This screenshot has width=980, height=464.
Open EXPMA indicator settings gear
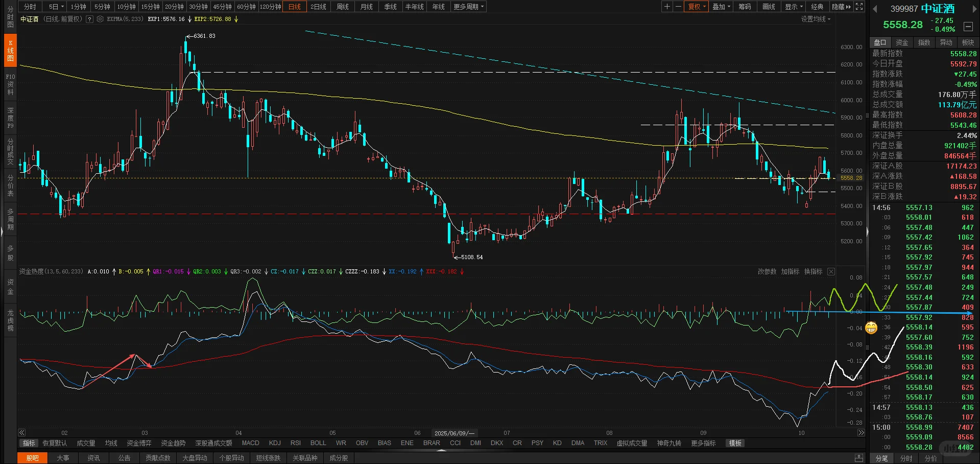(x=100, y=19)
